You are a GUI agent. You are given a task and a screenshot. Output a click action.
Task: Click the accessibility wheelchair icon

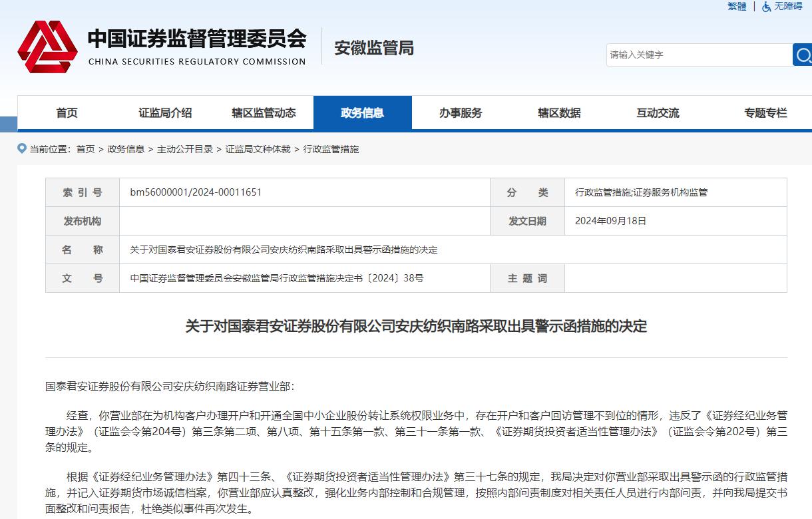coord(766,7)
